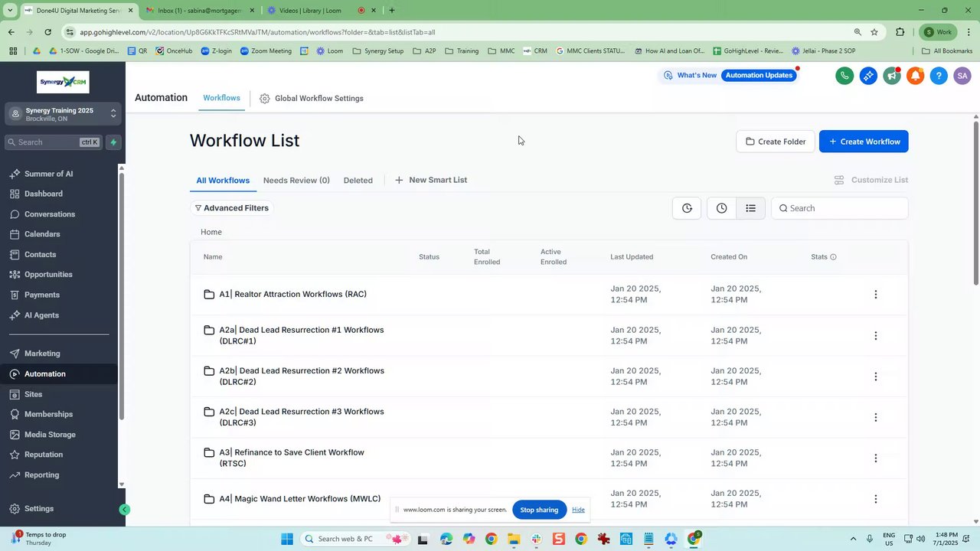Open Windows Start menu
The image size is (980, 551).
pyautogui.click(x=287, y=539)
